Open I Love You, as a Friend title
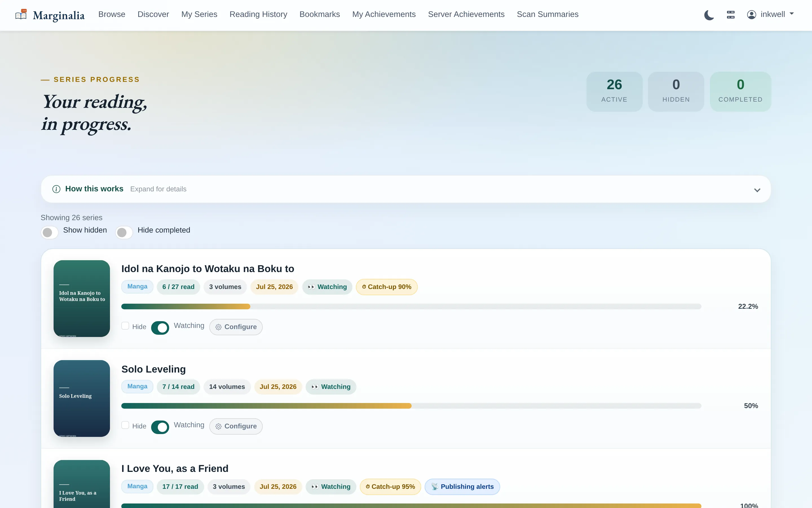The width and height of the screenshot is (812, 508). point(175,468)
